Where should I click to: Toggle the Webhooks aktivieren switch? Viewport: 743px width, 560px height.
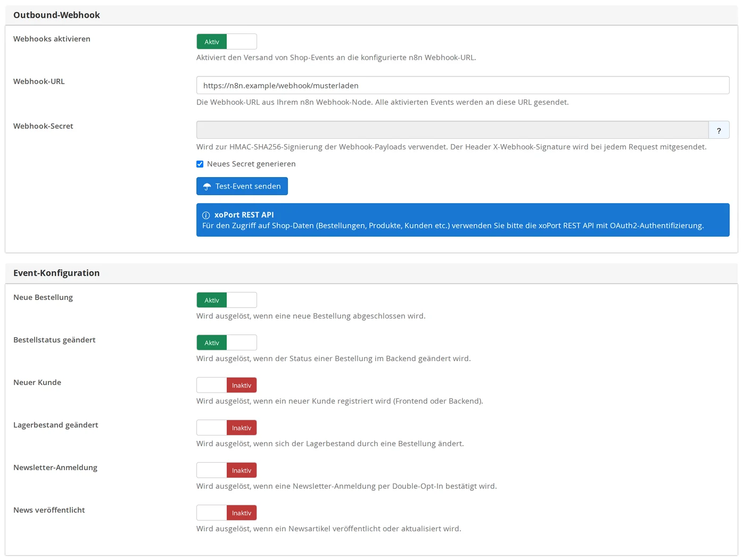227,41
